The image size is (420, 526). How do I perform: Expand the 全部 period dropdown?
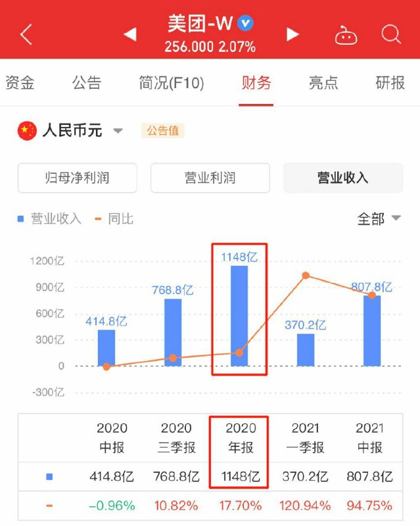point(379,219)
